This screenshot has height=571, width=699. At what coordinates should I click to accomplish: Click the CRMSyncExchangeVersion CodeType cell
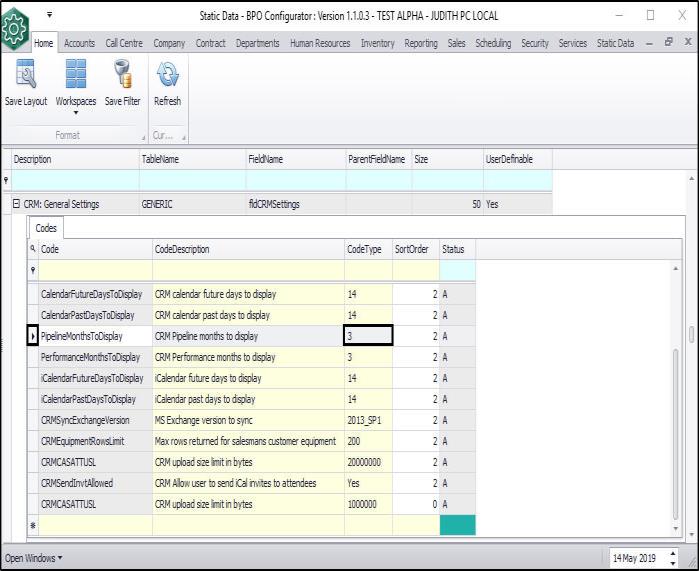(367, 420)
